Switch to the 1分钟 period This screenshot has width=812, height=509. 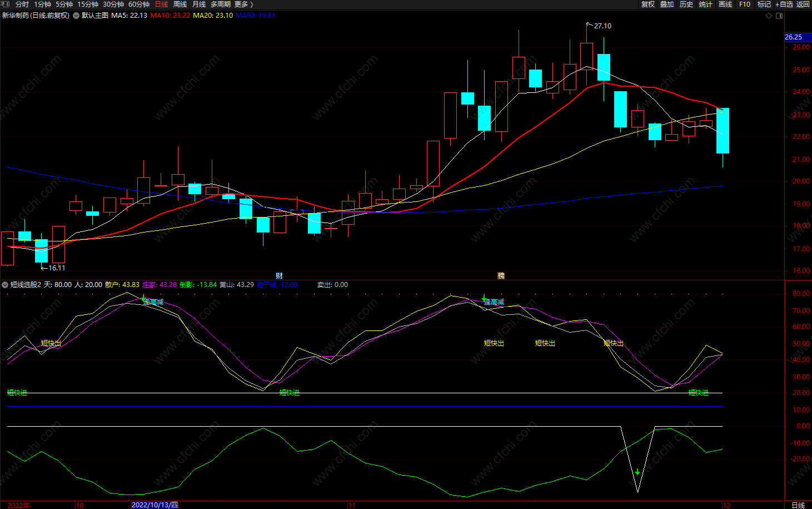click(x=43, y=4)
